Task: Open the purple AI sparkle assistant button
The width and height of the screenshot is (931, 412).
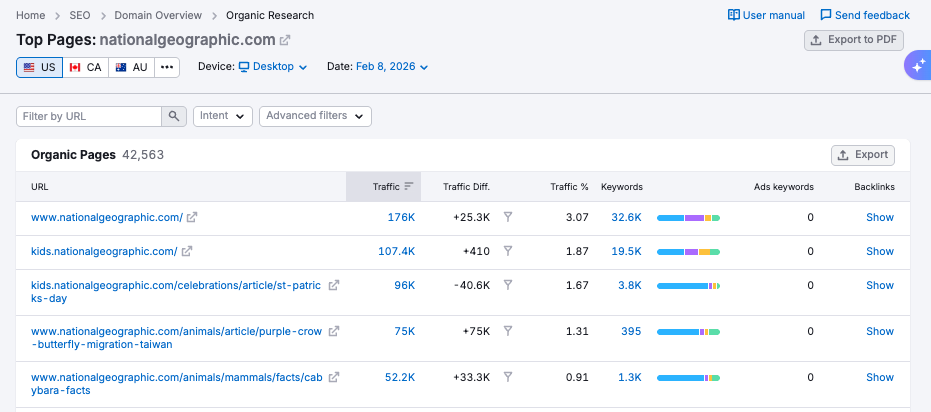Action: tap(917, 66)
